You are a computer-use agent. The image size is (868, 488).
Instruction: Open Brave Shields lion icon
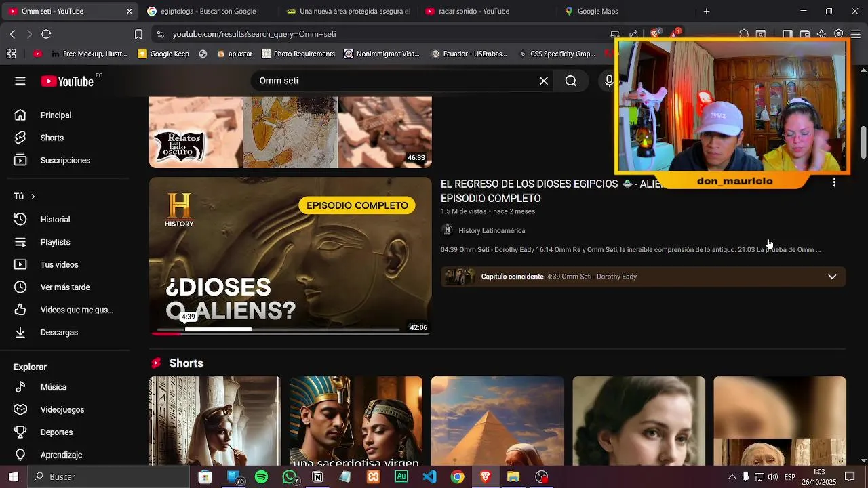click(655, 33)
